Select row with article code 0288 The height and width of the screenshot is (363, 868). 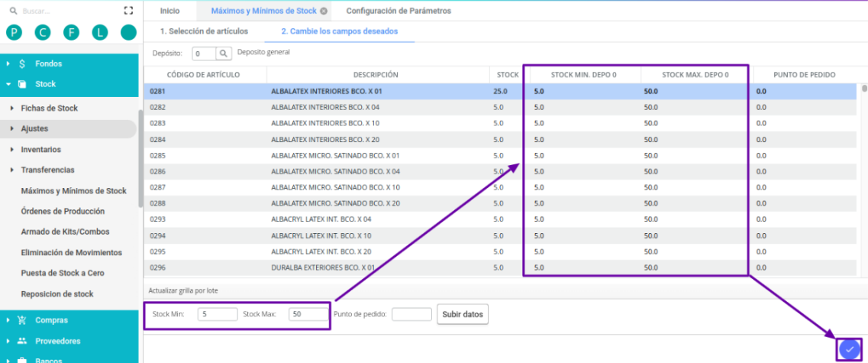pos(501,203)
